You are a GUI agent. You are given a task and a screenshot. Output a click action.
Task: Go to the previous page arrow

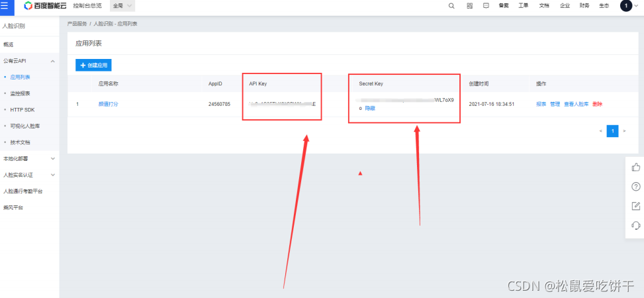(x=601, y=131)
